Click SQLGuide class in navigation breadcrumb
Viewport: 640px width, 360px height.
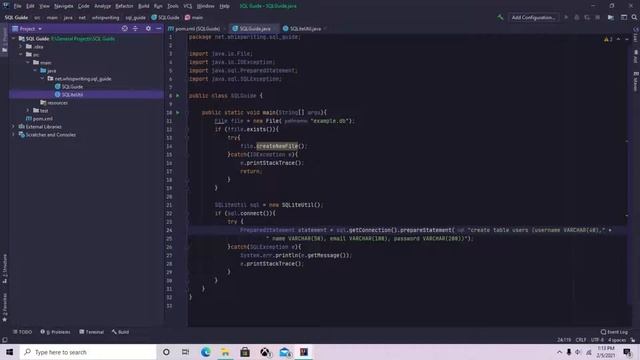pos(165,18)
